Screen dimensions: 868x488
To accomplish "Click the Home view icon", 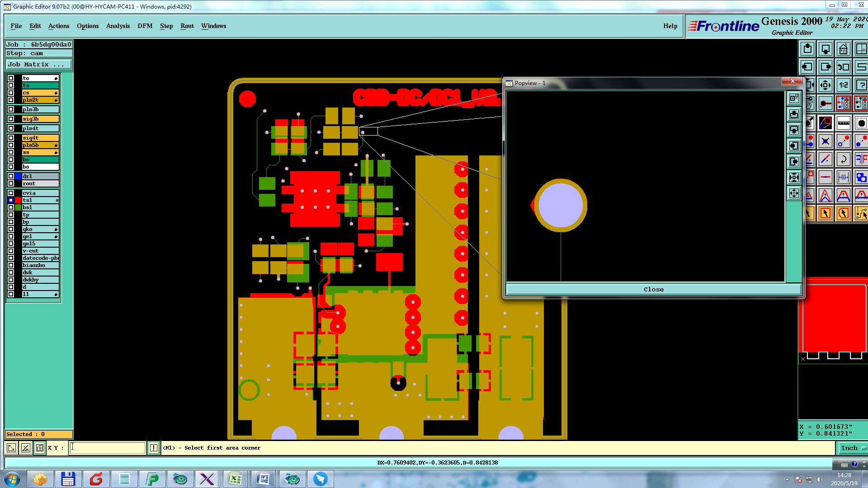I will pyautogui.click(x=843, y=49).
